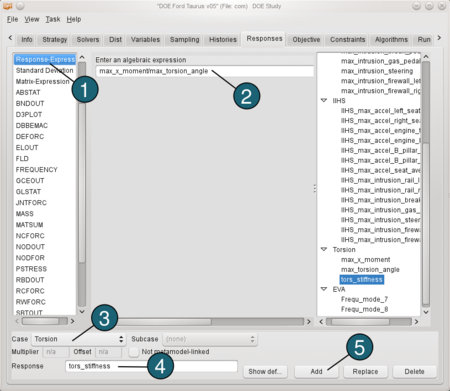Select Matrix-Expression response type
Screen dimensions: 450x391
[x=45, y=82]
